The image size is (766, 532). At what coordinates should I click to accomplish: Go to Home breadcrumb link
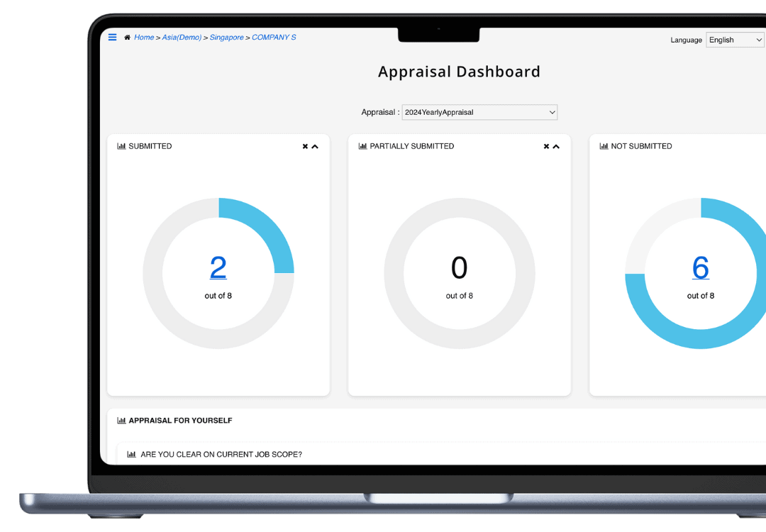(x=144, y=38)
